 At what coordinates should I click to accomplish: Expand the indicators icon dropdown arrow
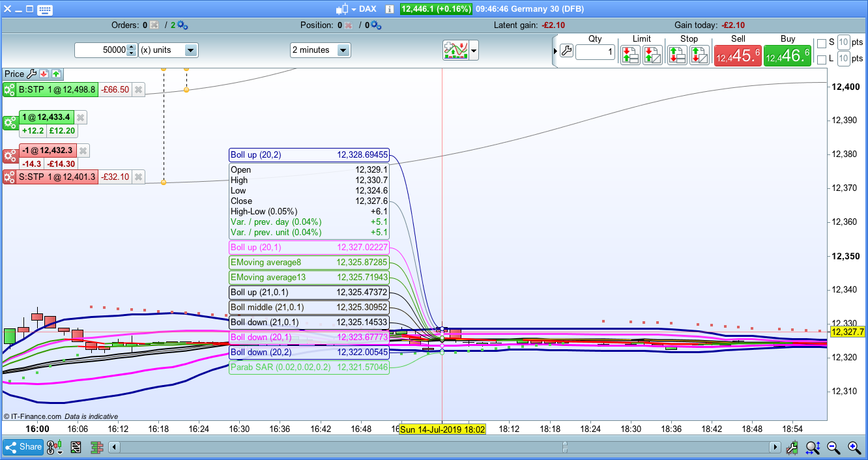point(474,50)
